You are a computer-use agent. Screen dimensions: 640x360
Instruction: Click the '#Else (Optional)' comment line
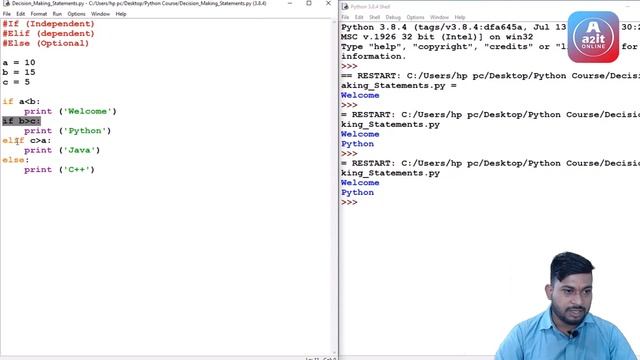[x=45, y=43]
